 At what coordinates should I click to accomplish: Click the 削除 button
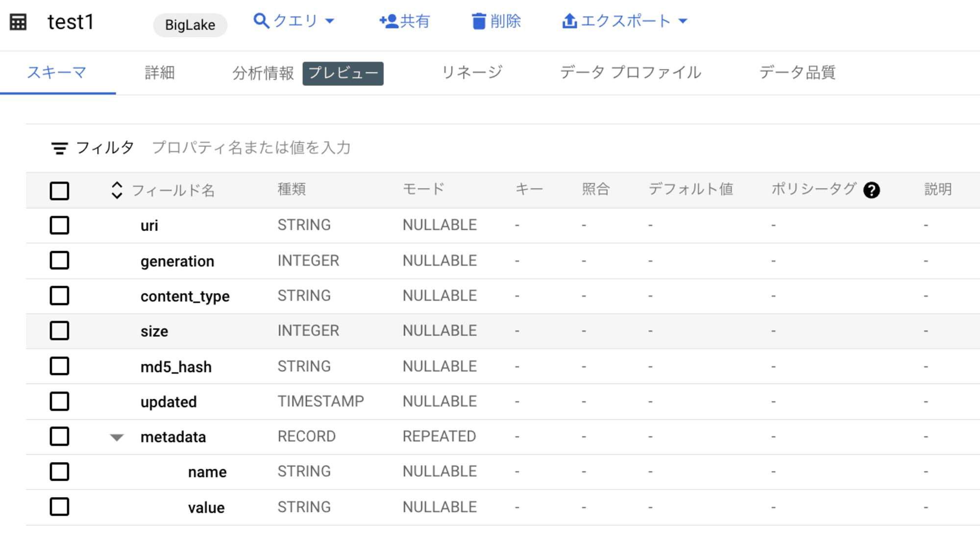point(496,21)
